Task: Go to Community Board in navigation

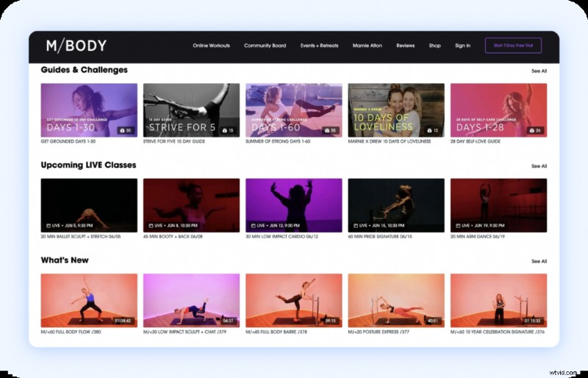Action: [265, 46]
